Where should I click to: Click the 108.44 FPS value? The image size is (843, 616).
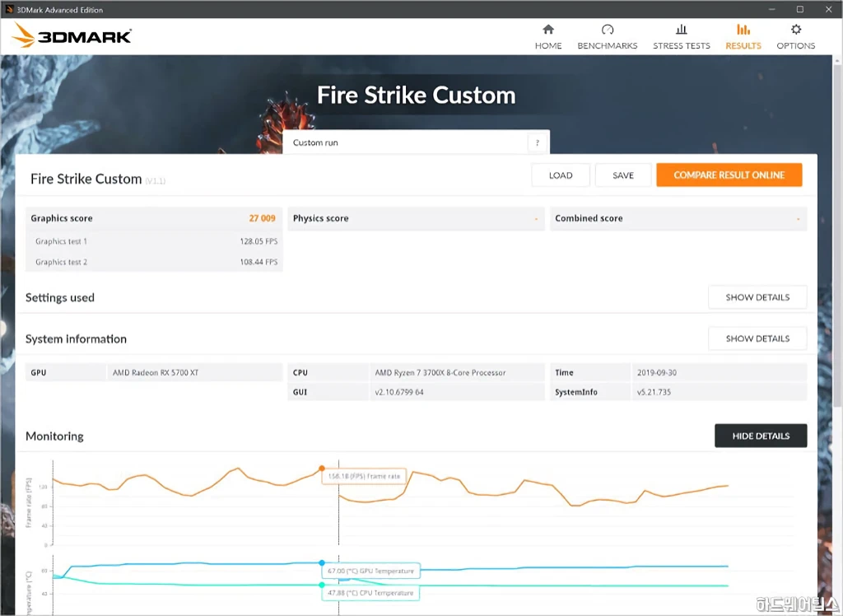(x=258, y=262)
